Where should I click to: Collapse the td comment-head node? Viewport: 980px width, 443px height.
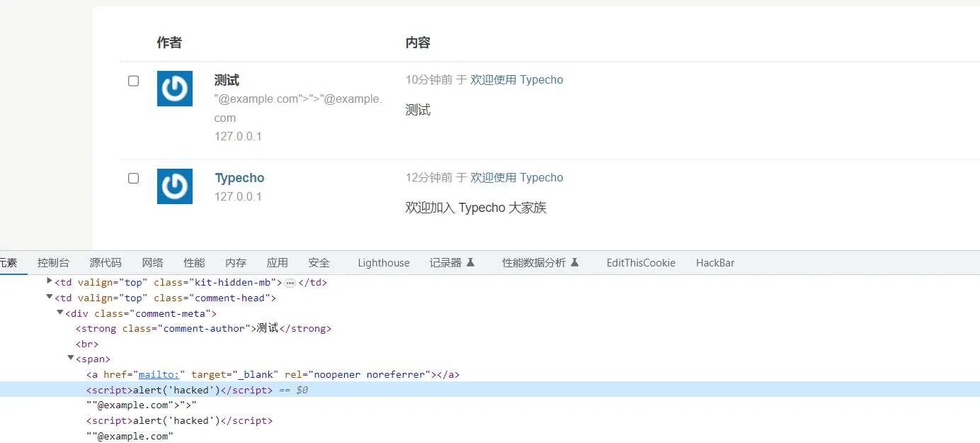50,298
